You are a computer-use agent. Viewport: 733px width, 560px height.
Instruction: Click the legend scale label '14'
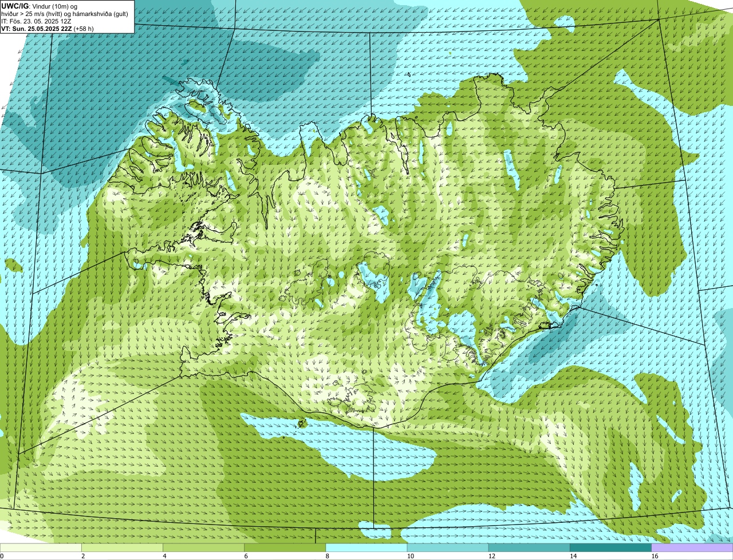coord(573,556)
